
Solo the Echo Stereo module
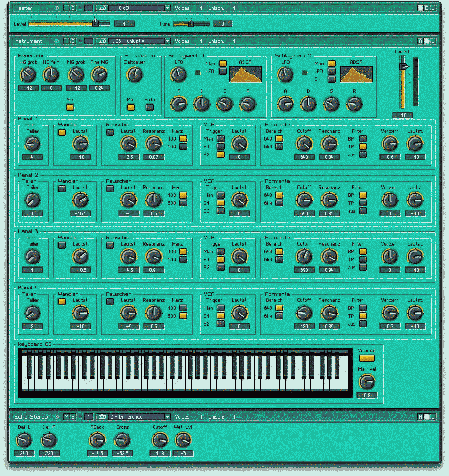(x=73, y=416)
